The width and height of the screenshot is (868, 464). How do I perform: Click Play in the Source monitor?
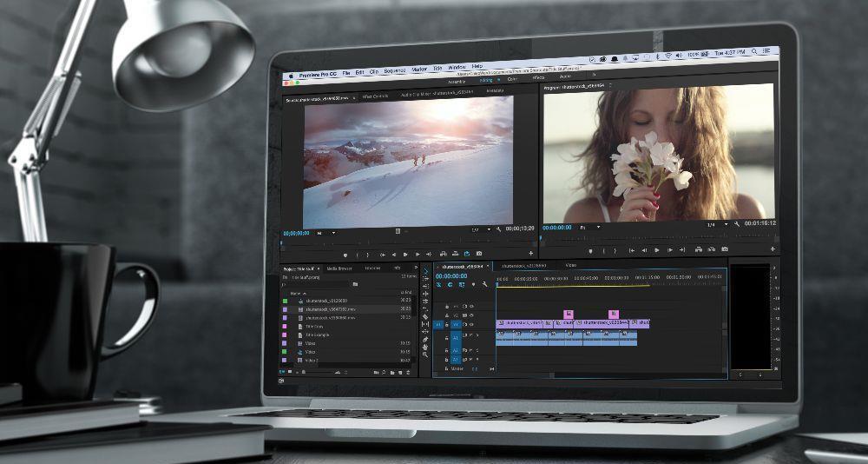[405, 255]
